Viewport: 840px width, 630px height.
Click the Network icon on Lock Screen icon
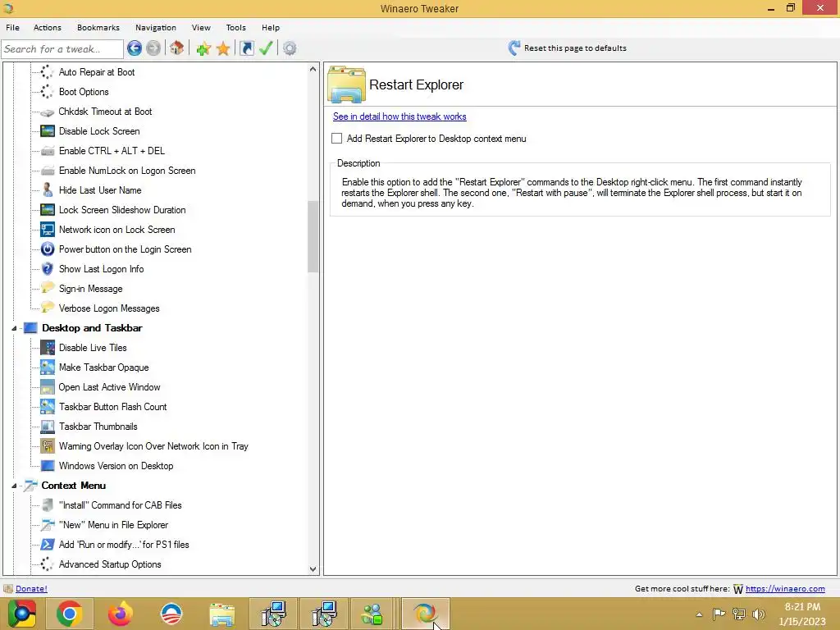pyautogui.click(x=48, y=230)
